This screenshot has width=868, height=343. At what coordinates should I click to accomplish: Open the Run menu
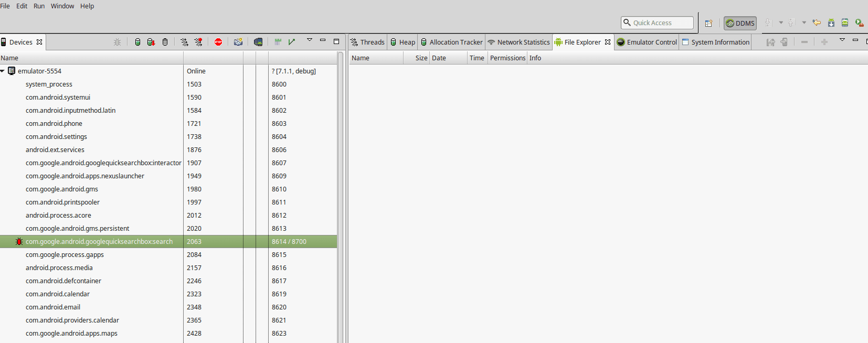39,6
